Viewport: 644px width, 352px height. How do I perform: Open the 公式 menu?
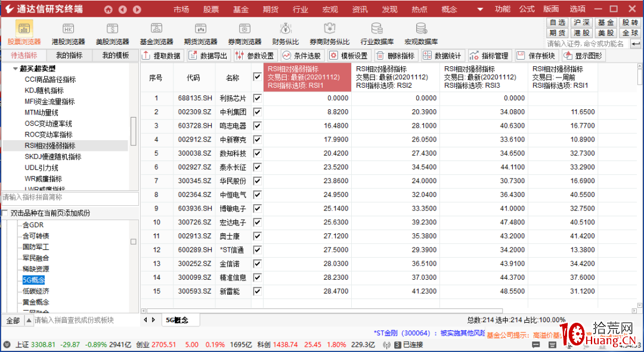[x=527, y=9]
